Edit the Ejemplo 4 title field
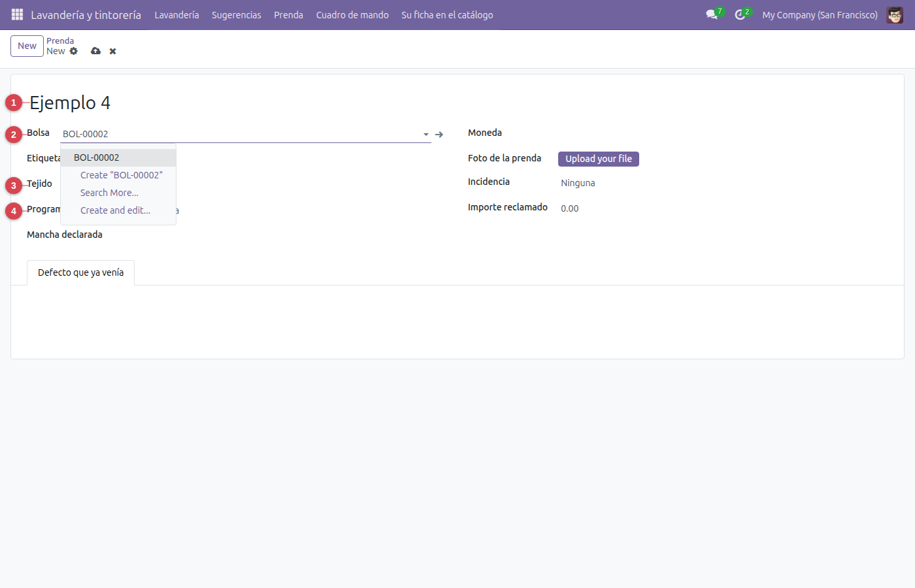This screenshot has width=915, height=588. click(x=70, y=103)
